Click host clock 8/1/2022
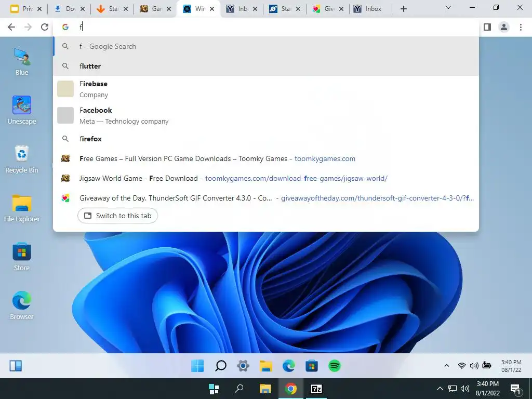Screen dimensions: 532x399 point(487,389)
